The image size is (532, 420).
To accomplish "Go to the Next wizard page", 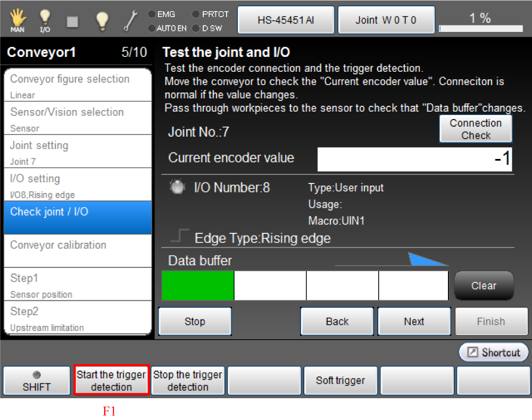I will 414,321.
